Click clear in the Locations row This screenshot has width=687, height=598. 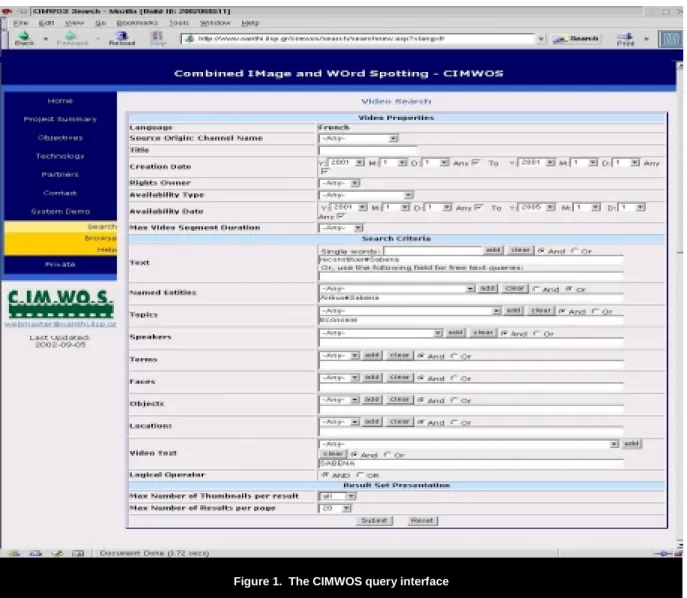coord(400,422)
